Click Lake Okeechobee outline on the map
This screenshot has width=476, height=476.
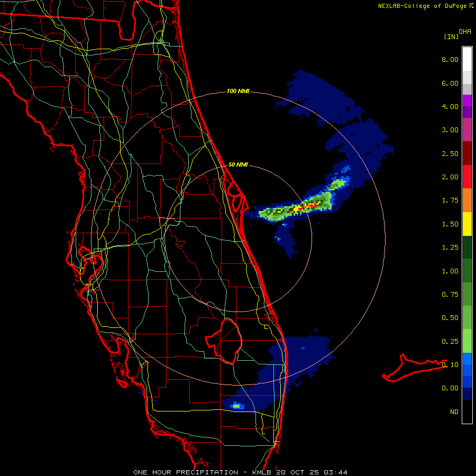pos(224,341)
